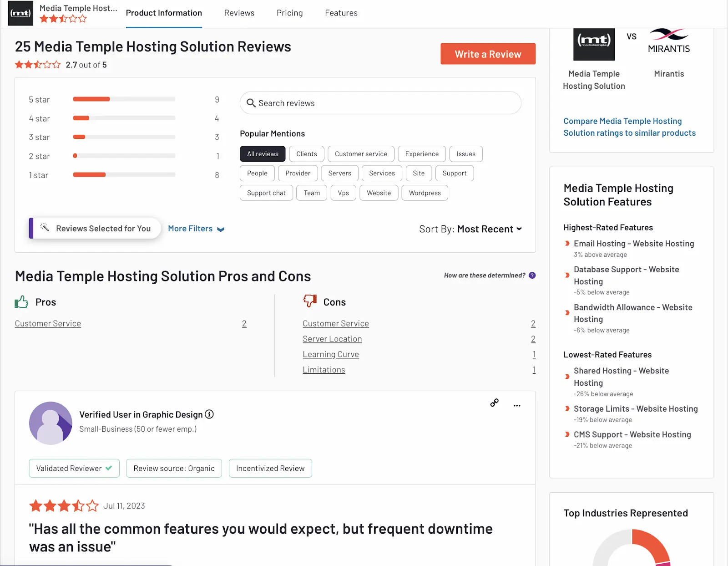Filter reviews by People mention
Viewport: 728px width, 566px height.
[257, 173]
